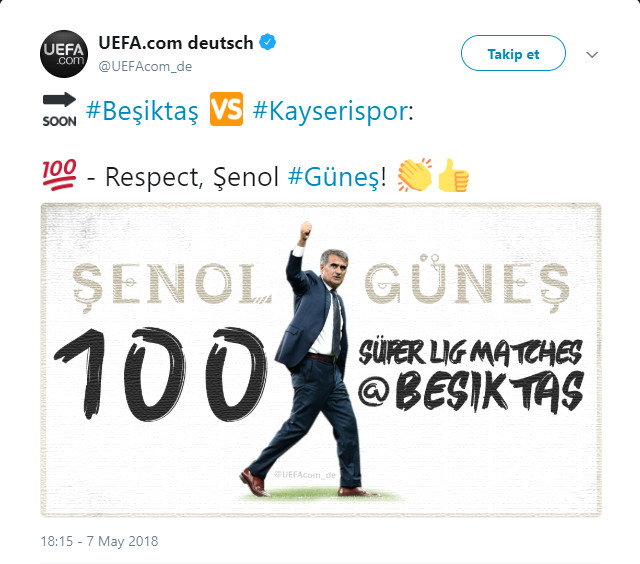Click the @UEFAcom_de watermark in image
The height and width of the screenshot is (564, 640).
305,474
